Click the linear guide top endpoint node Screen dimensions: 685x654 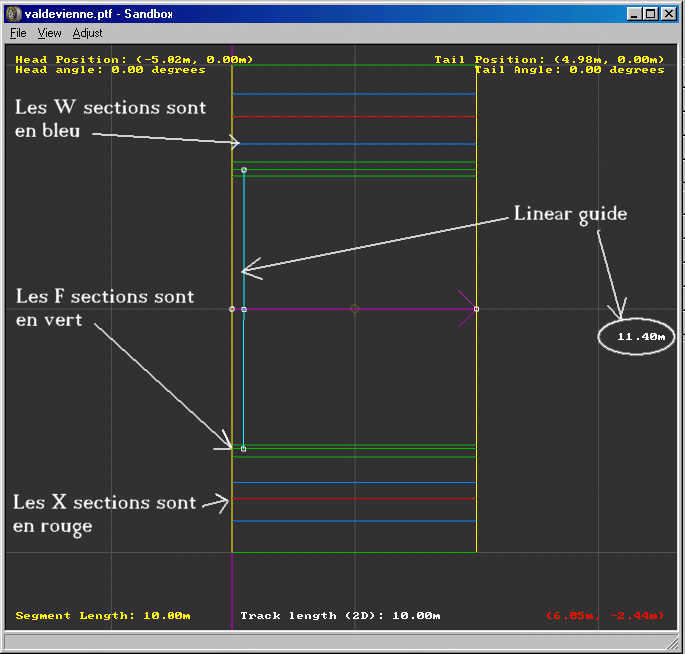244,170
